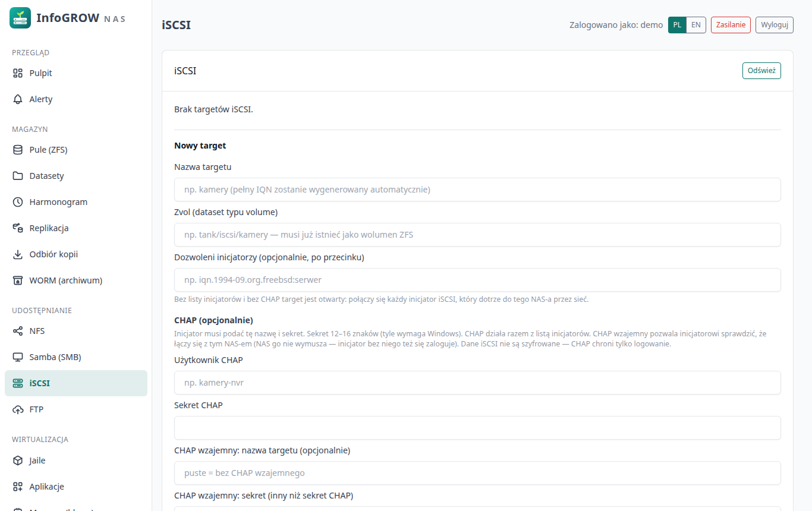Open the NFS share icon
Image resolution: width=812 pixels, height=511 pixels.
[18, 331]
